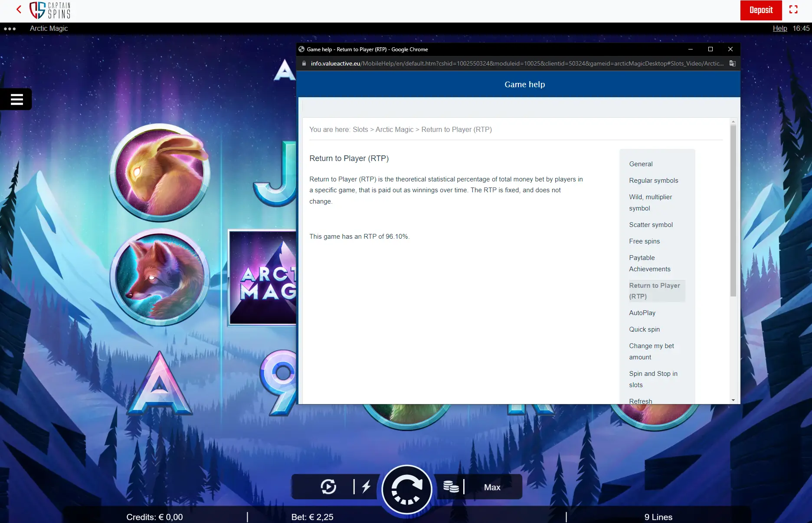Click the 'This game has an RTP of 96.10%' text

pos(359,237)
